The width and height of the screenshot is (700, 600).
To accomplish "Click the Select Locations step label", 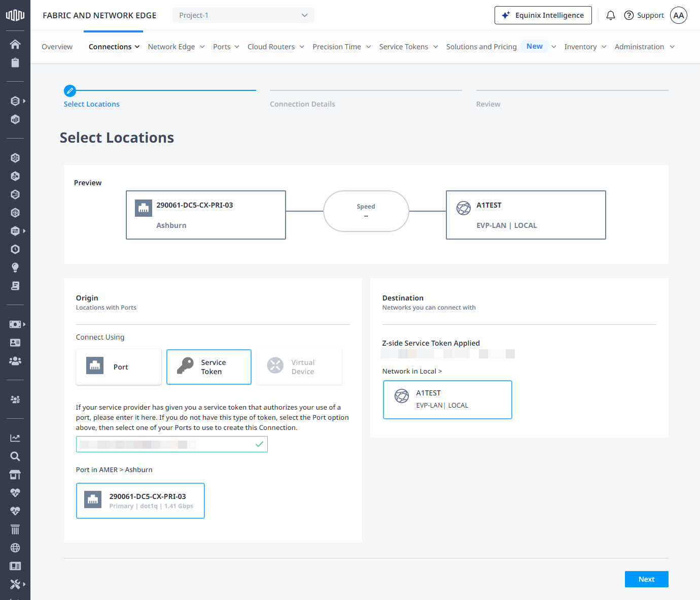I will (92, 104).
